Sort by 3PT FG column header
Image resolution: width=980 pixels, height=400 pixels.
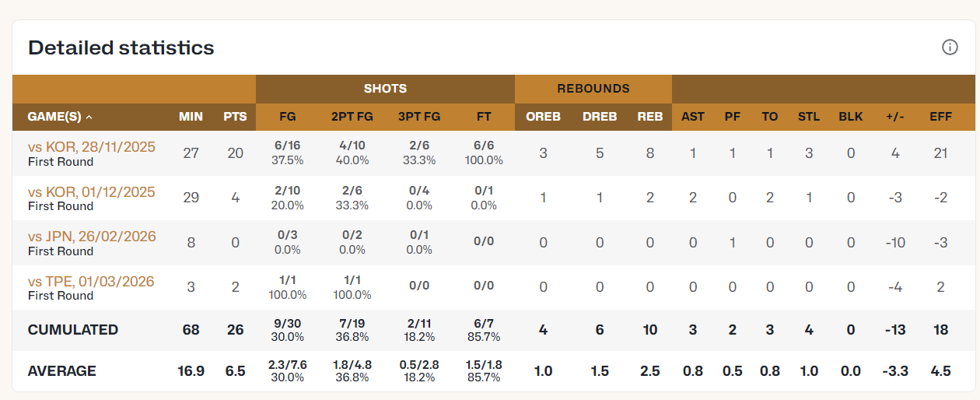coord(419,117)
